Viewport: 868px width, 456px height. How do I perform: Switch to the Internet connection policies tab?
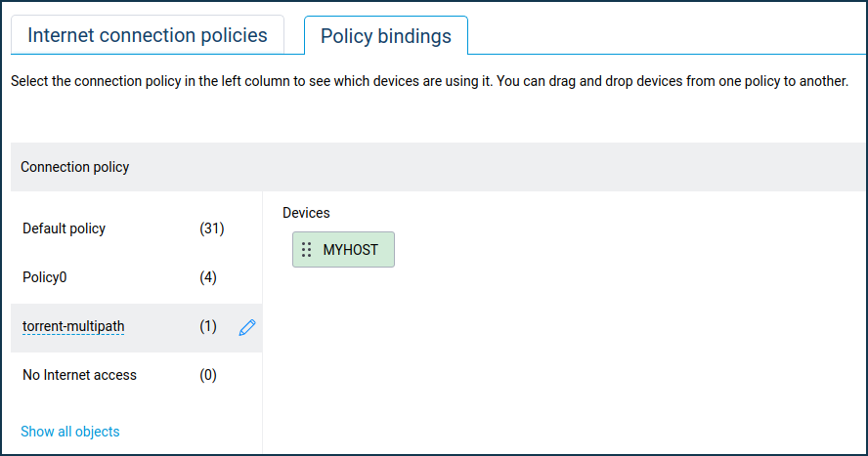click(148, 35)
